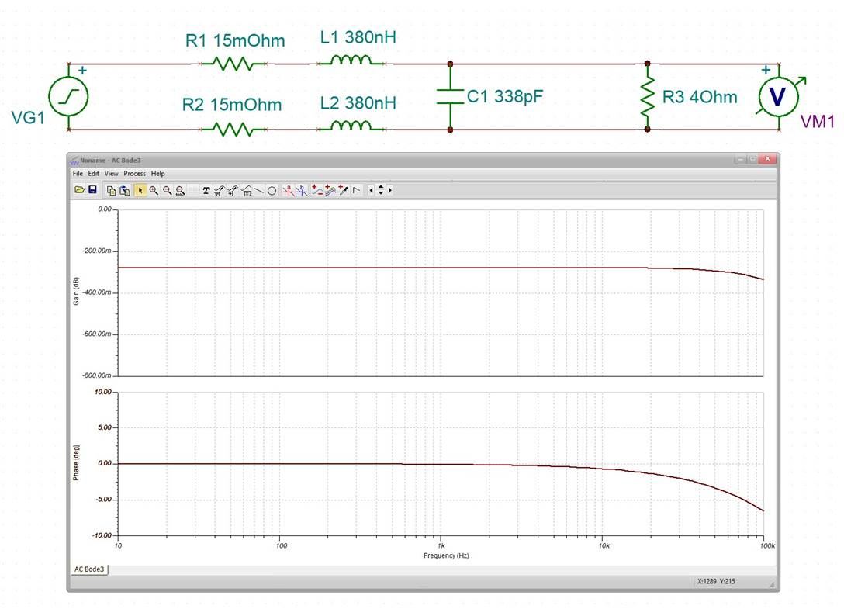
Task: Open the Edit menu
Action: click(94, 173)
